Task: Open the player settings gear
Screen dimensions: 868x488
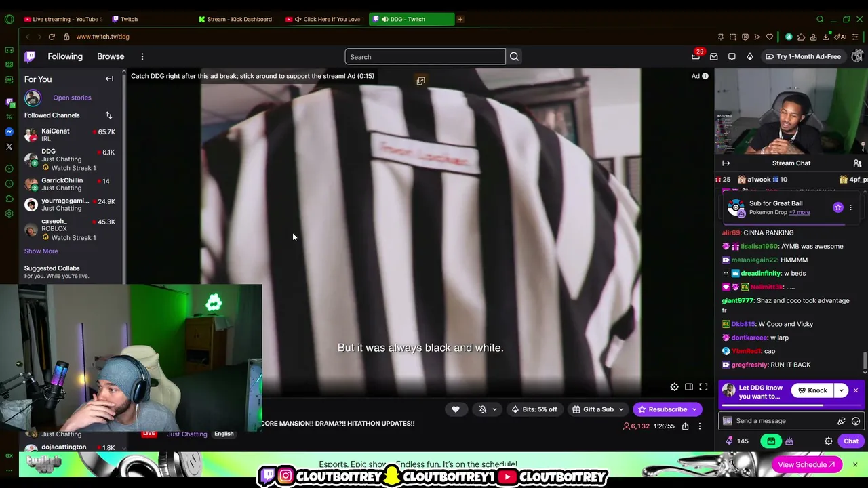Action: click(x=674, y=387)
